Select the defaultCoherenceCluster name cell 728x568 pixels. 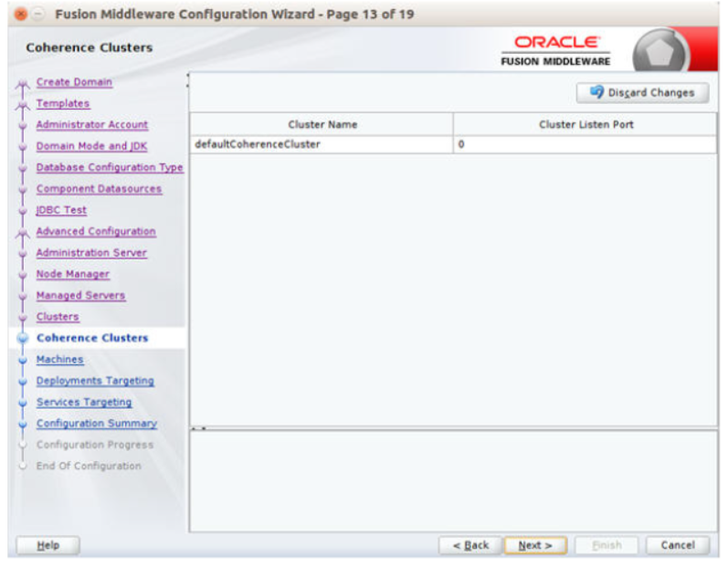pyautogui.click(x=322, y=144)
